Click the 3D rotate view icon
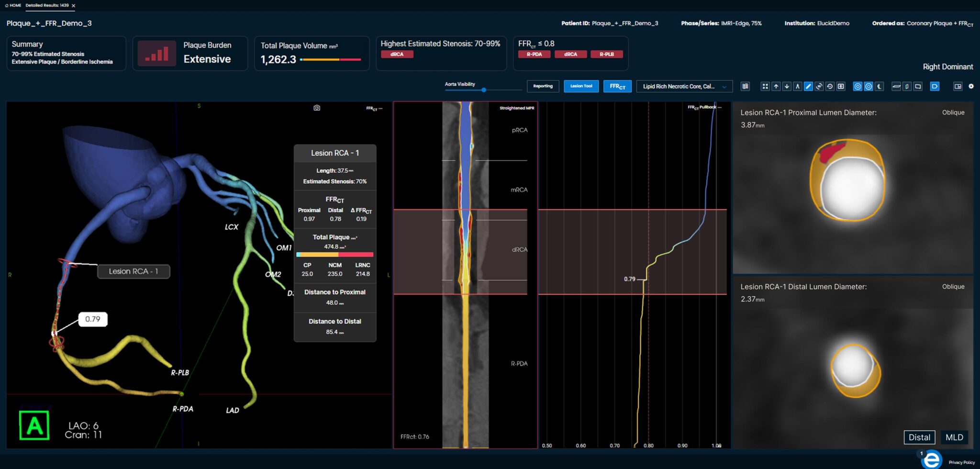 819,87
